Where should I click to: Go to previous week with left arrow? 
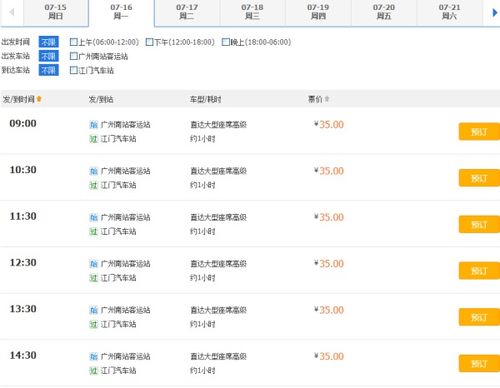pos(12,12)
